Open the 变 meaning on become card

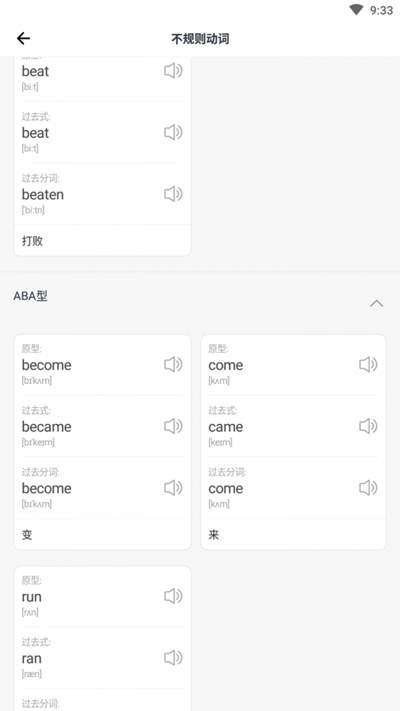click(x=102, y=535)
